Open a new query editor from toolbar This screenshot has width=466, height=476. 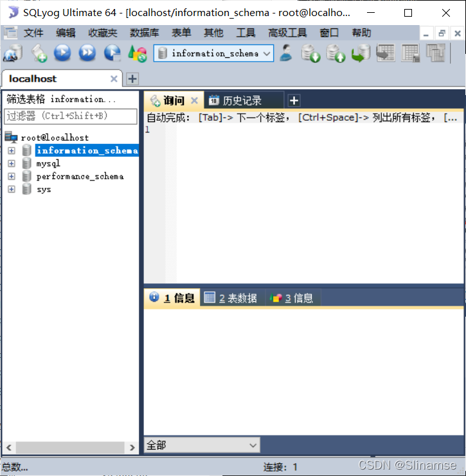[39, 53]
